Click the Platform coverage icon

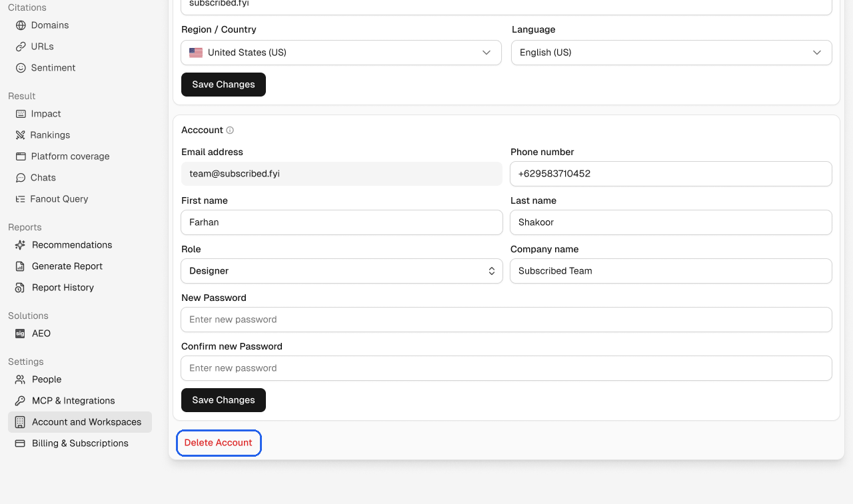[21, 156]
